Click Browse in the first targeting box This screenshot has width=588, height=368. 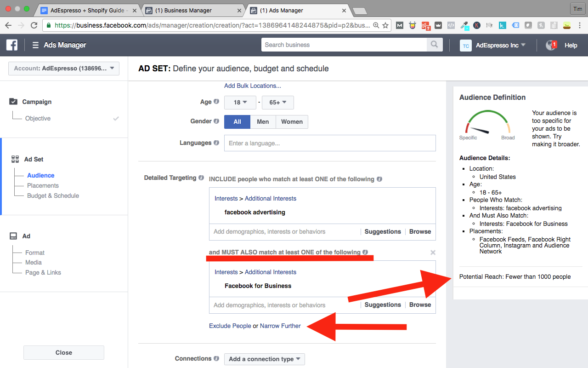420,231
